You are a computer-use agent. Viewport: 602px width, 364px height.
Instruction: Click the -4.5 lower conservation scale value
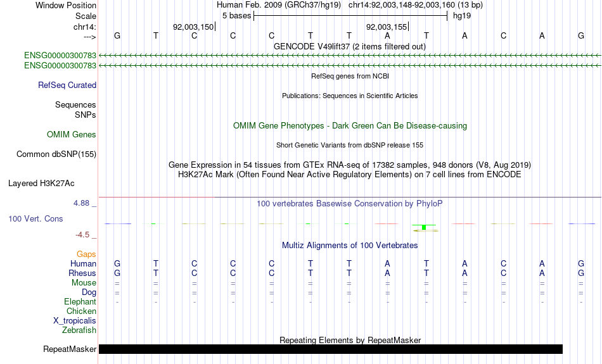(x=82, y=235)
